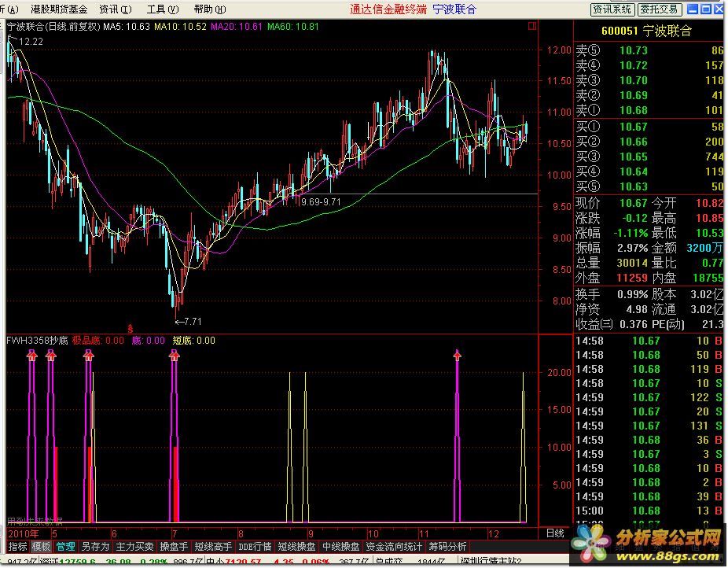Click the 卖⑤ price 10.73 row
This screenshot has width=728, height=568.
649,50
